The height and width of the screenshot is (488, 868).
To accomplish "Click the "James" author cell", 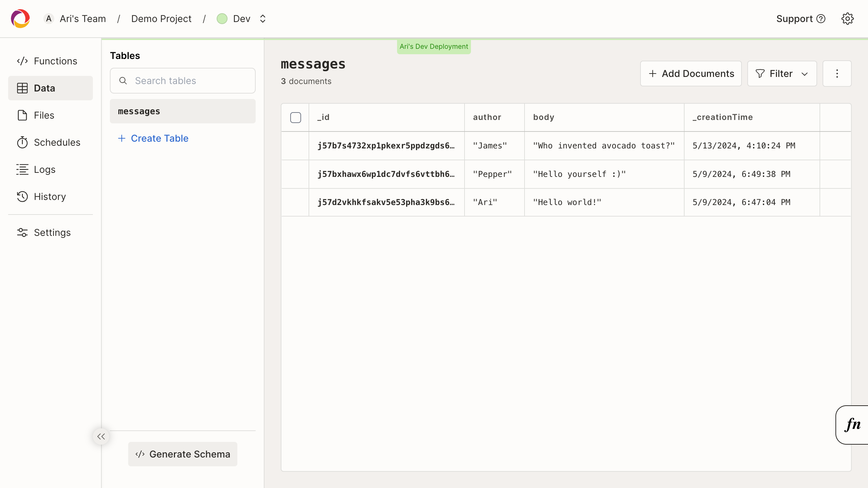I will click(494, 146).
